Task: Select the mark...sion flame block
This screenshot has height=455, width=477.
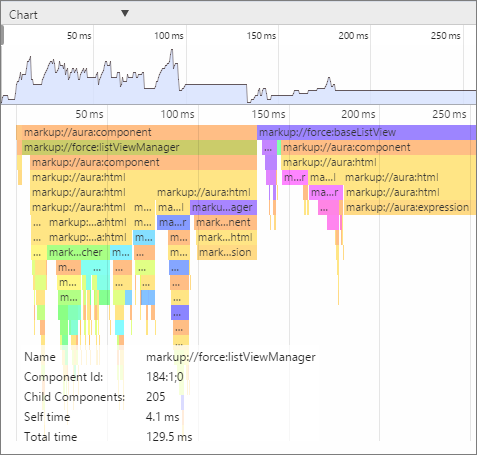Action: (x=227, y=252)
